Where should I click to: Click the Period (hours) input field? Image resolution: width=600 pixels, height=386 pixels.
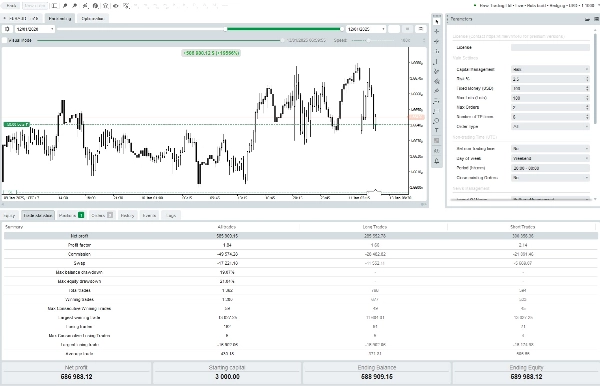(x=550, y=168)
